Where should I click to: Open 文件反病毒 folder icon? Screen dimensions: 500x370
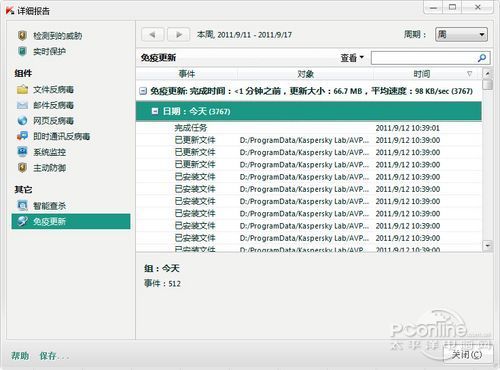pos(22,89)
